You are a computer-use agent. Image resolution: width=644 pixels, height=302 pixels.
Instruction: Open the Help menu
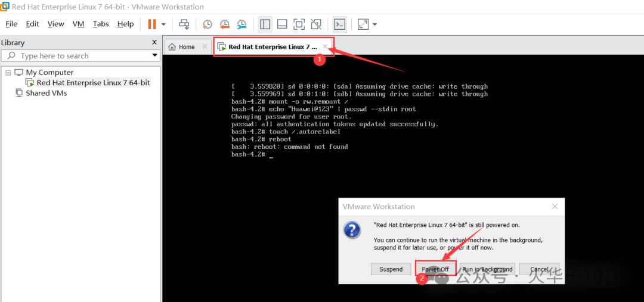tap(125, 24)
